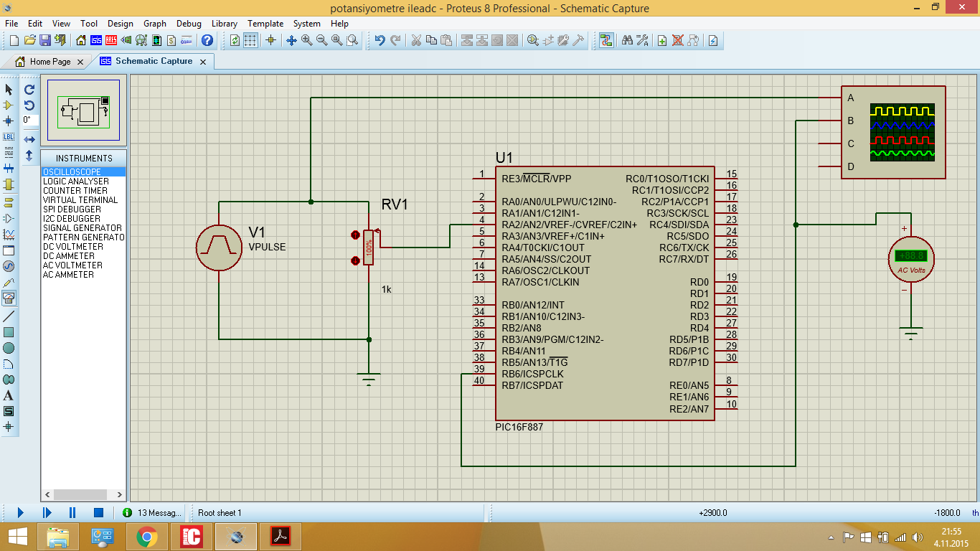
Task: Stop the simulation
Action: tap(99, 512)
